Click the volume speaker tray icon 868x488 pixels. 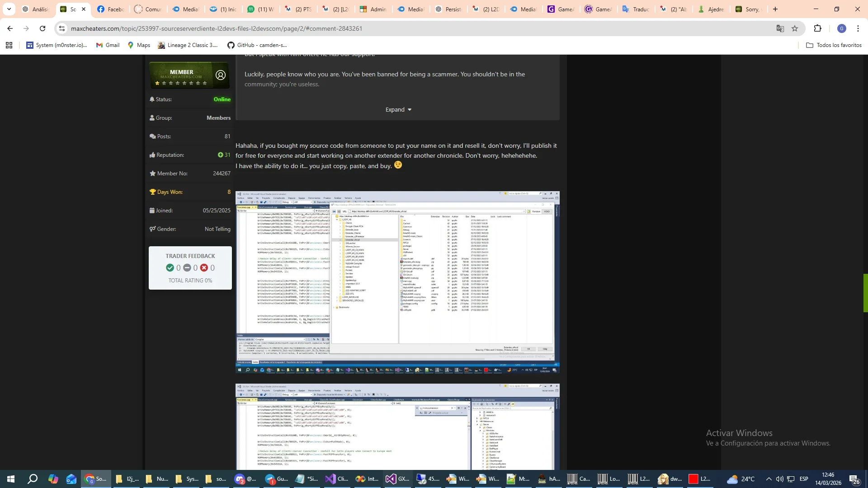click(779, 479)
